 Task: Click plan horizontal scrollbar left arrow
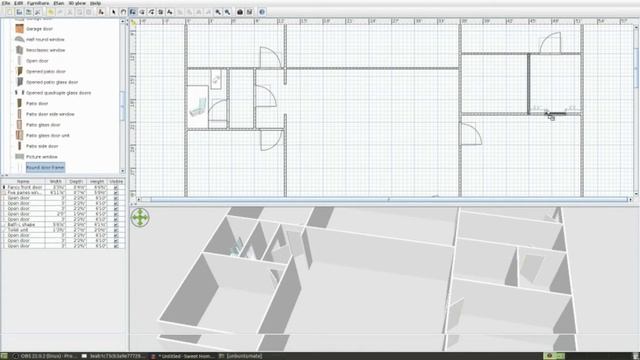coord(139,200)
